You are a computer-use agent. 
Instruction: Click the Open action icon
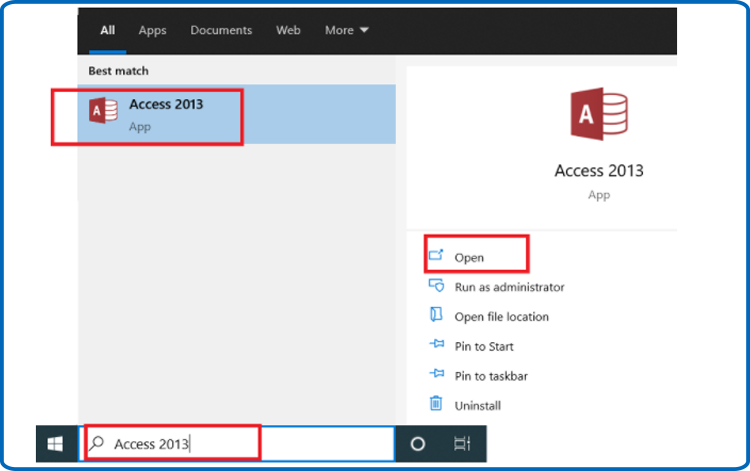point(436,255)
